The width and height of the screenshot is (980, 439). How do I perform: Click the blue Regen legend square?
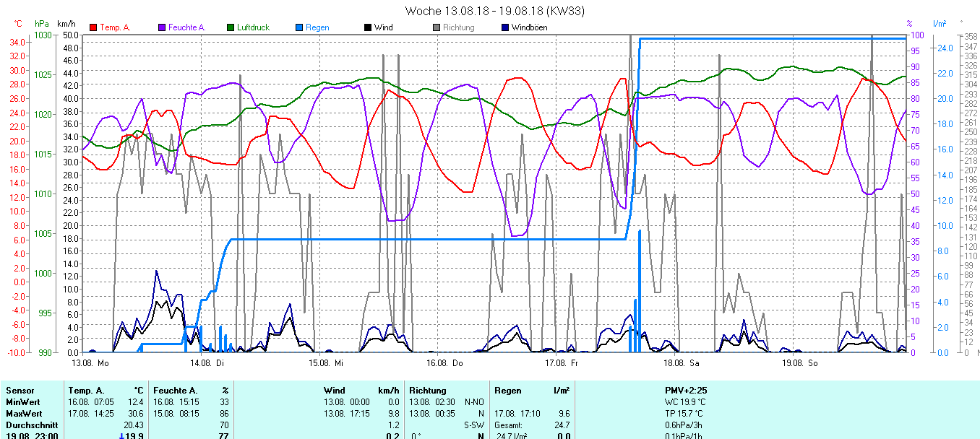click(299, 27)
